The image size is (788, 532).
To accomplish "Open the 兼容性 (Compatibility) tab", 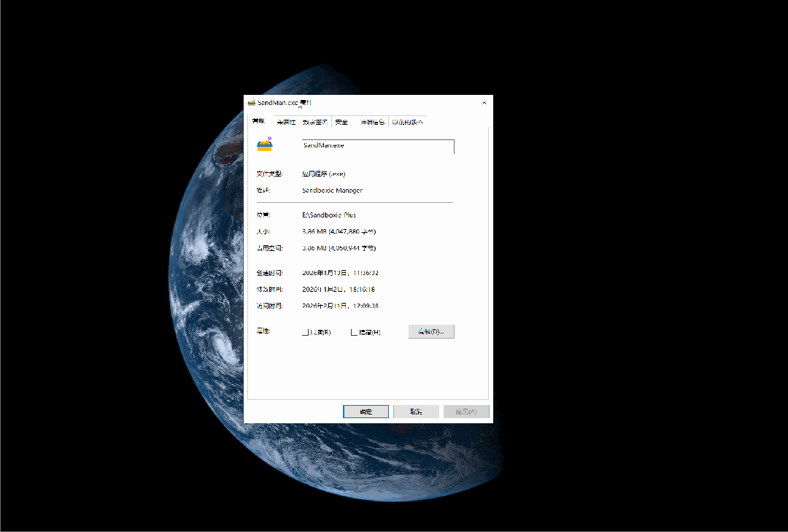I will click(x=286, y=122).
